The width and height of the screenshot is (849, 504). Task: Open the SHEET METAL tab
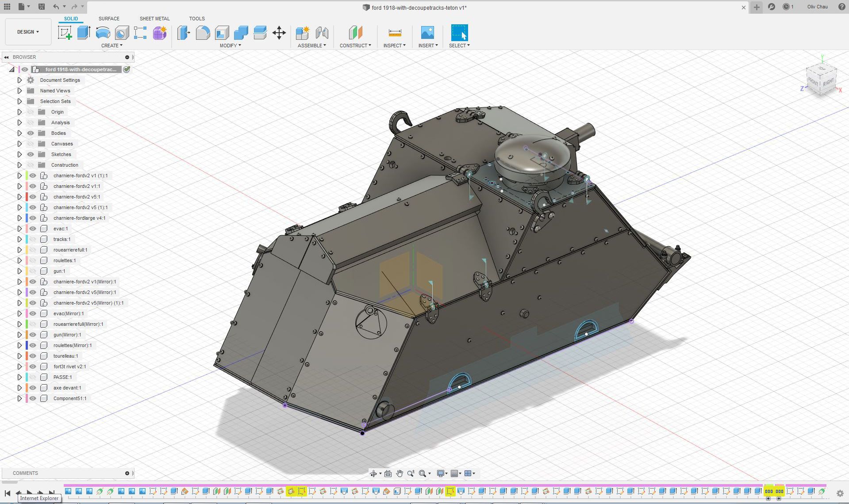point(154,19)
